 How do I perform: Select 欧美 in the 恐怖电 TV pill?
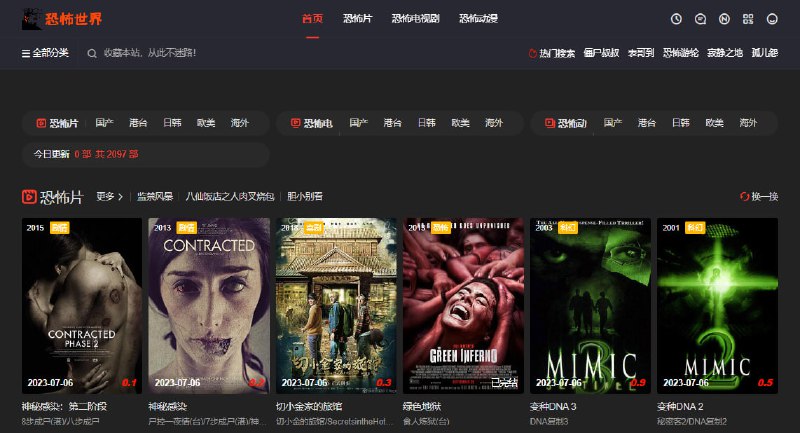(x=460, y=123)
